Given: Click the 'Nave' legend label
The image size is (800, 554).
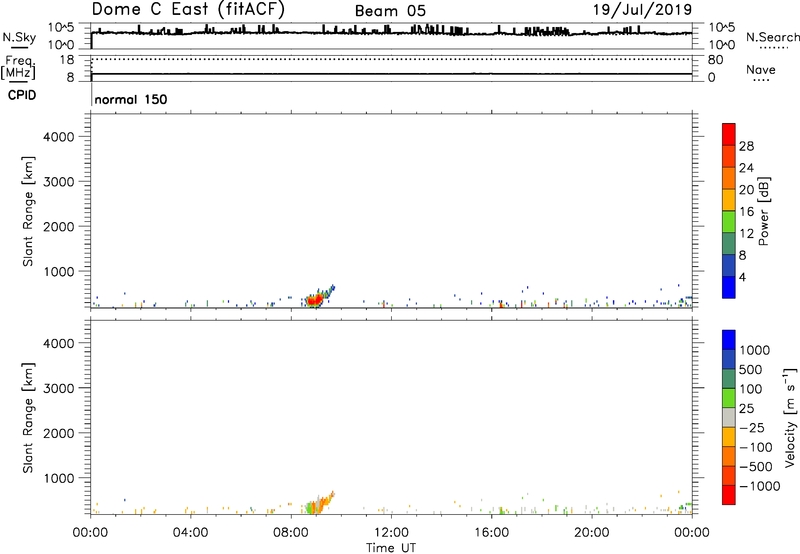Looking at the screenshot, I should [x=760, y=69].
